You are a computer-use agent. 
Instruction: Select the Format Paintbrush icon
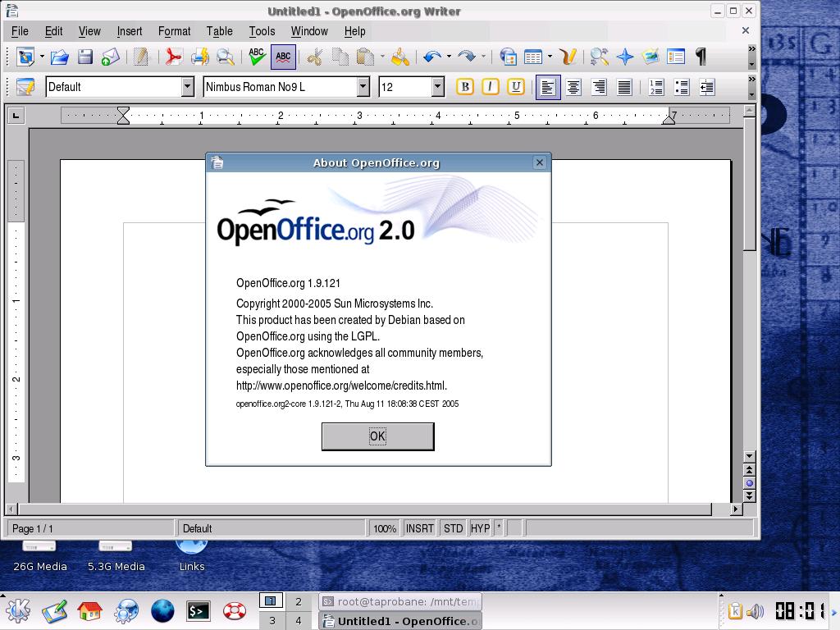tap(400, 57)
